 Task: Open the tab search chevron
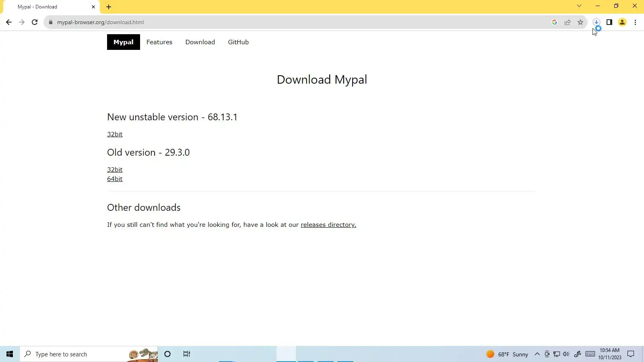click(579, 6)
